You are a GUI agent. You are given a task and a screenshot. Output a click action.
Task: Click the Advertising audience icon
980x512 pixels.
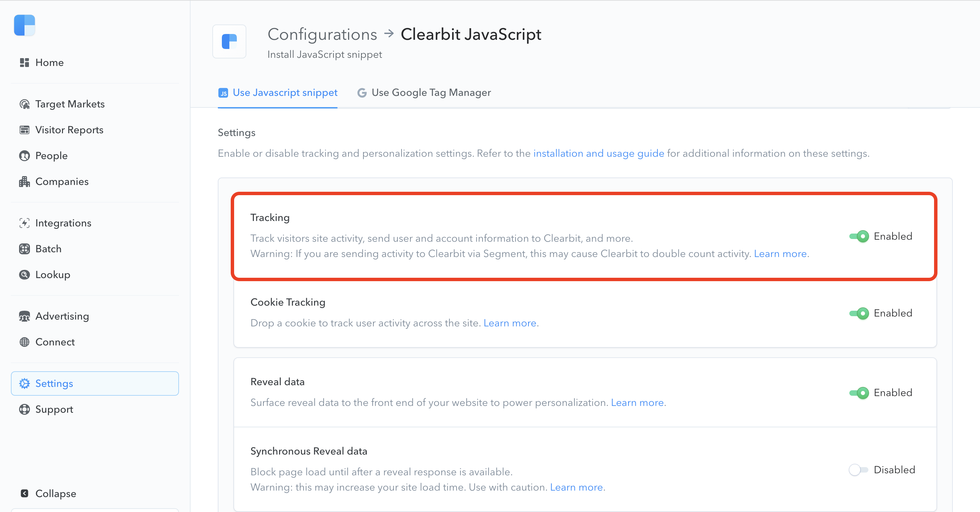(24, 316)
